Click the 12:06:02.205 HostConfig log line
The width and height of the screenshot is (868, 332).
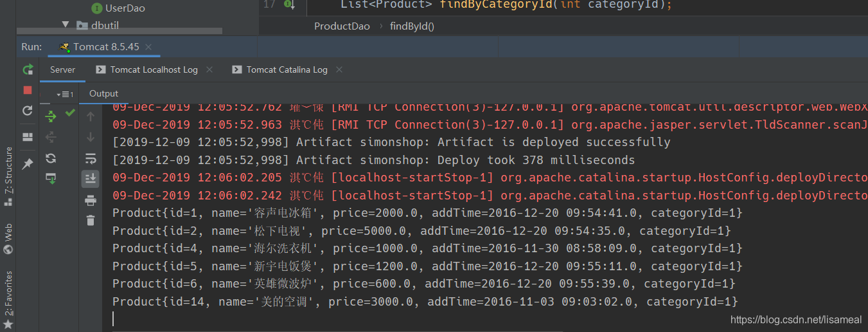click(x=490, y=178)
